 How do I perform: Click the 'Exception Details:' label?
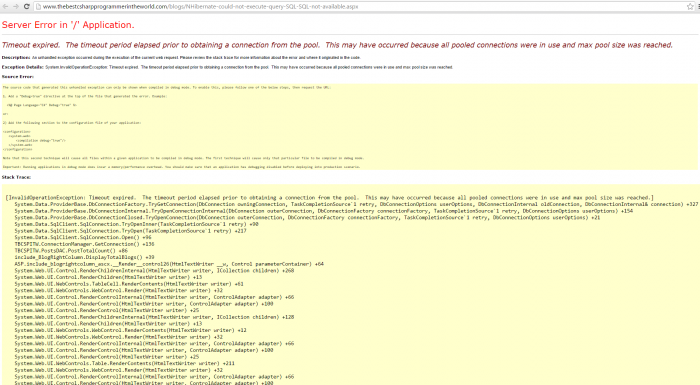coord(23,67)
